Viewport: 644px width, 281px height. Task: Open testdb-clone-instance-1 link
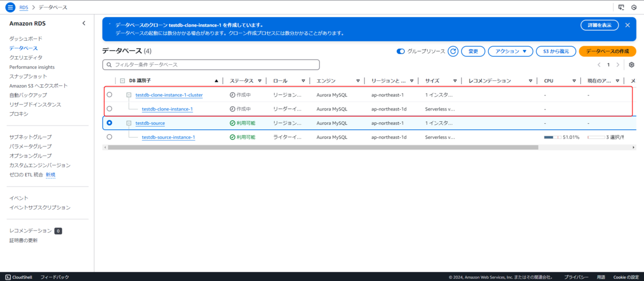click(x=167, y=109)
